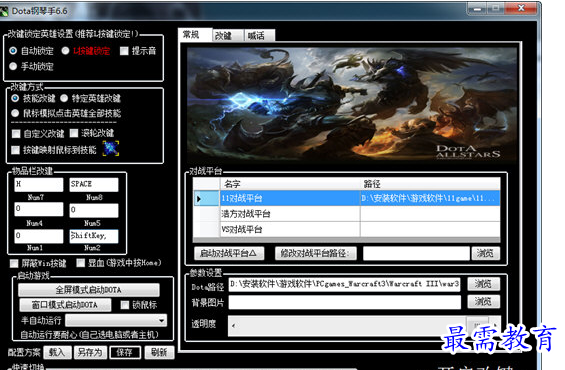
Task: Enable the 锁鼠标 checkbox
Action: tap(125, 305)
